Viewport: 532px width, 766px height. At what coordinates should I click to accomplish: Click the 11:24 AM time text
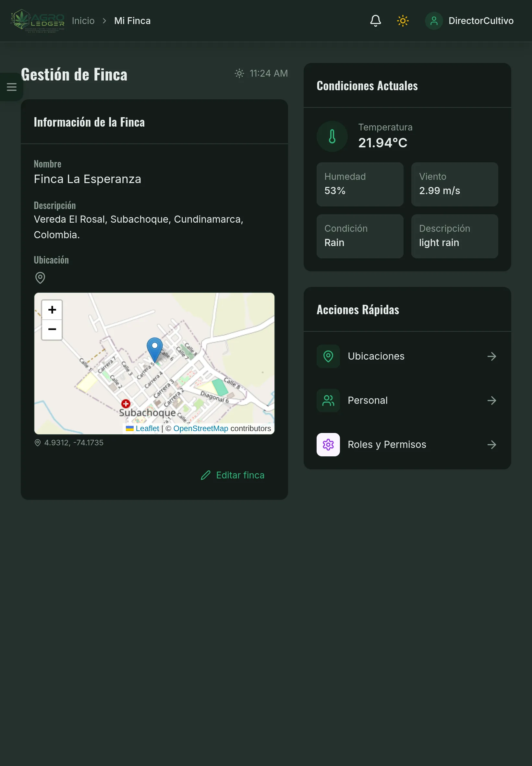click(x=269, y=73)
